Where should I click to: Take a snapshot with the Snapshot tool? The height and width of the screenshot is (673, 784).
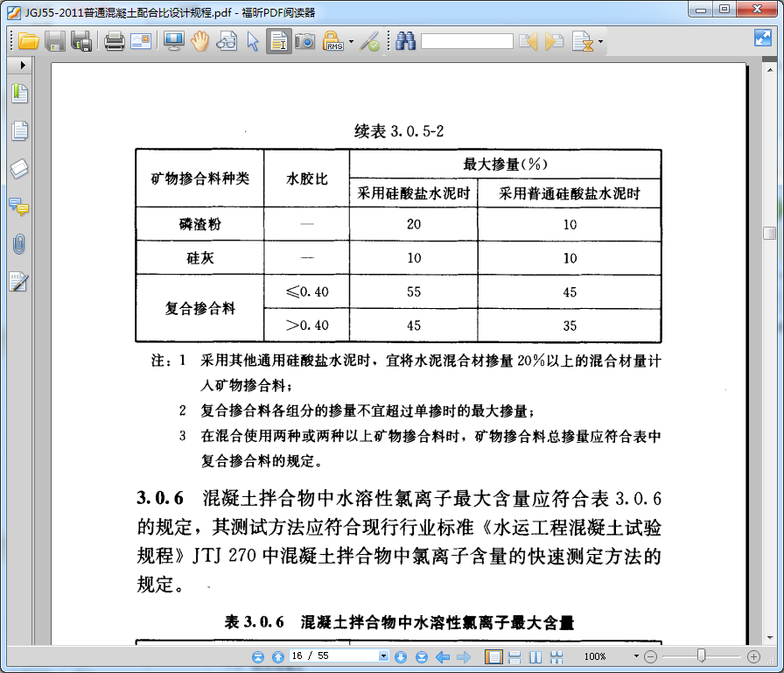coord(303,40)
